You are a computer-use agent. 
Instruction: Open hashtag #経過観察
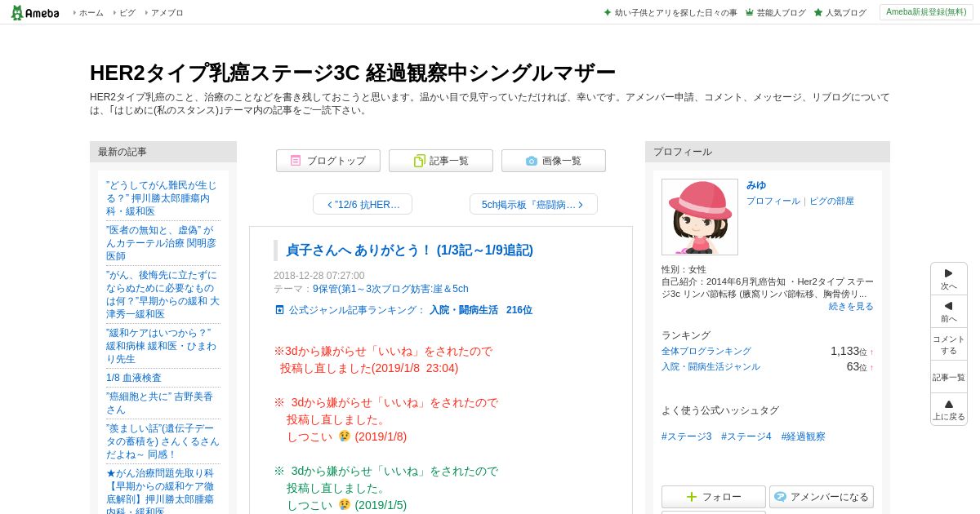[x=804, y=436]
